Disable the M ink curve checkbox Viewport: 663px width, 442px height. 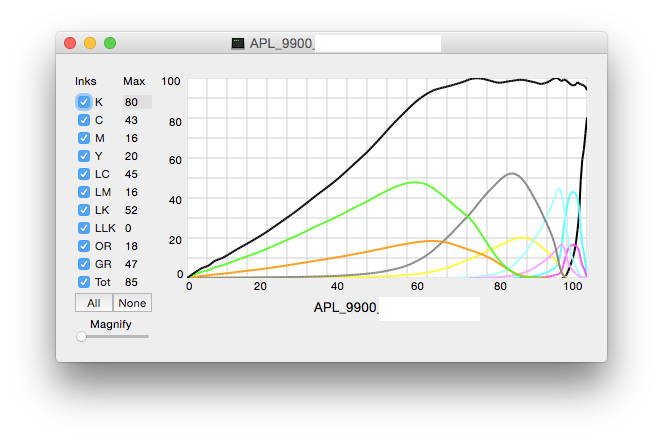[84, 138]
